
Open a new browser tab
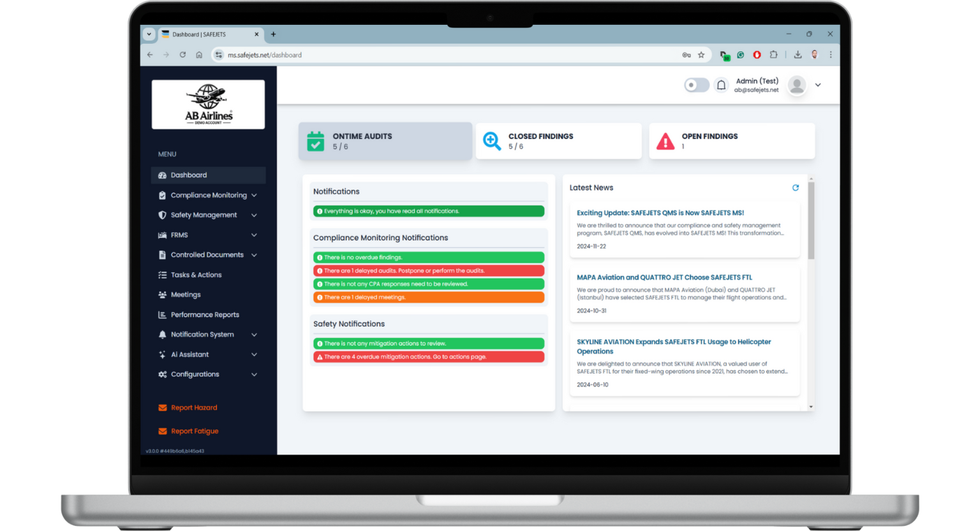(x=273, y=34)
